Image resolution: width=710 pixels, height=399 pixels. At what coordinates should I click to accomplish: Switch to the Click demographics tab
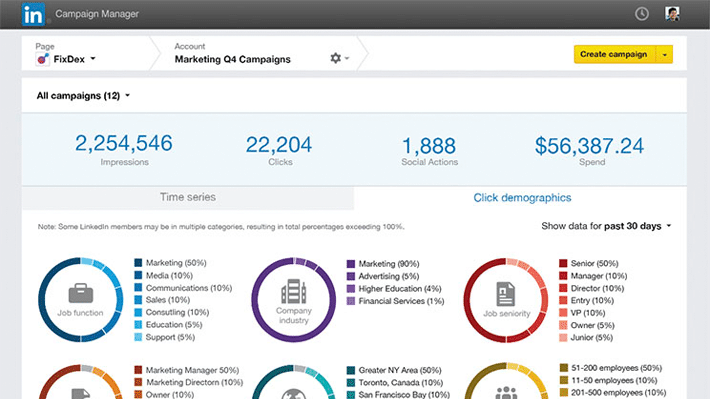tap(522, 198)
